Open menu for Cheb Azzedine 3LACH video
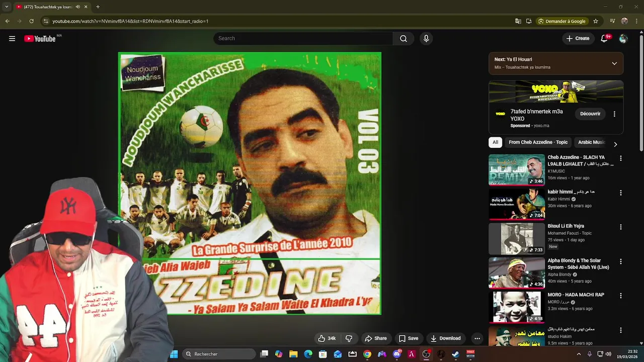644x362 pixels. click(x=620, y=158)
